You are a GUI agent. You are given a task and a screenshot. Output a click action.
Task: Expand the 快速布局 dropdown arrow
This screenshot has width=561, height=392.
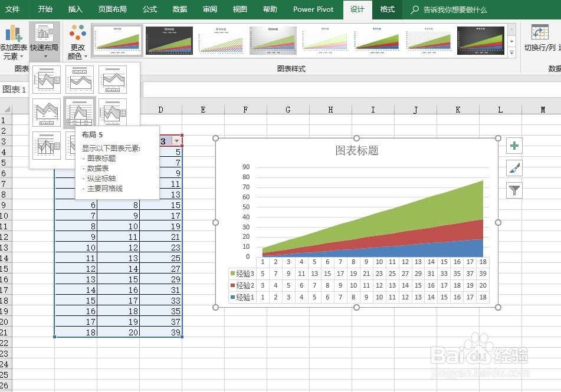(x=44, y=55)
